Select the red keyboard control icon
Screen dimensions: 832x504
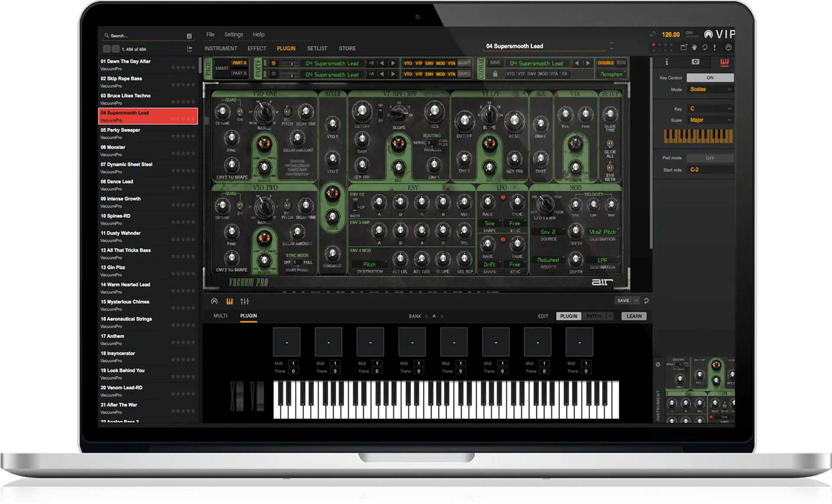(x=724, y=62)
